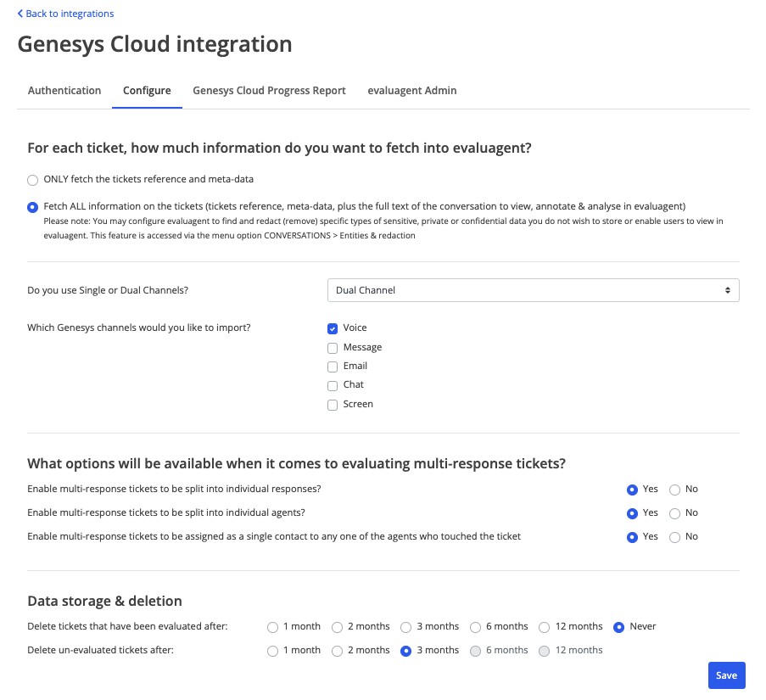Screen dimensions: 766x700
Task: Open Genesys Cloud Progress Report tab
Action: tap(269, 91)
